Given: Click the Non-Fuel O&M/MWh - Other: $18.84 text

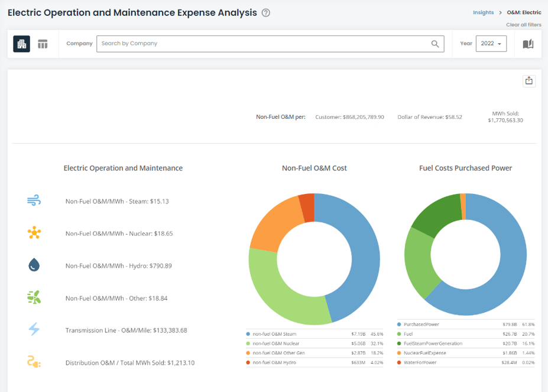Looking at the screenshot, I should point(116,298).
